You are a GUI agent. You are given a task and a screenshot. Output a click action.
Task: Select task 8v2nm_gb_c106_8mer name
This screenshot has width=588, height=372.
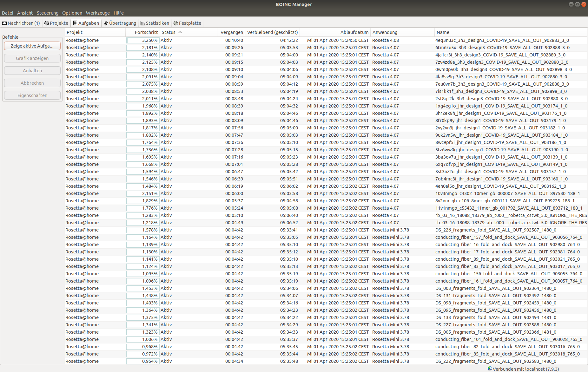pyautogui.click(x=505, y=201)
